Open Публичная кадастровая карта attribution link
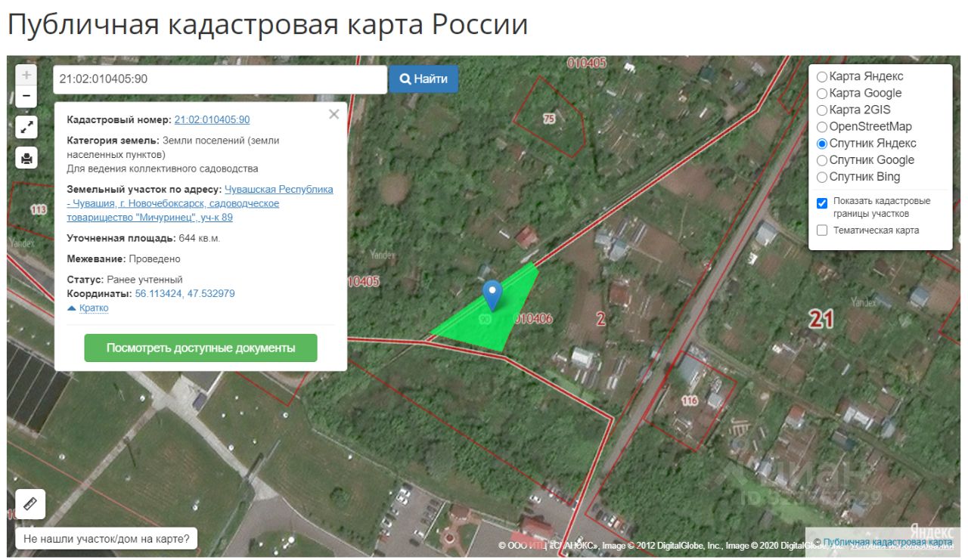 pyautogui.click(x=887, y=542)
